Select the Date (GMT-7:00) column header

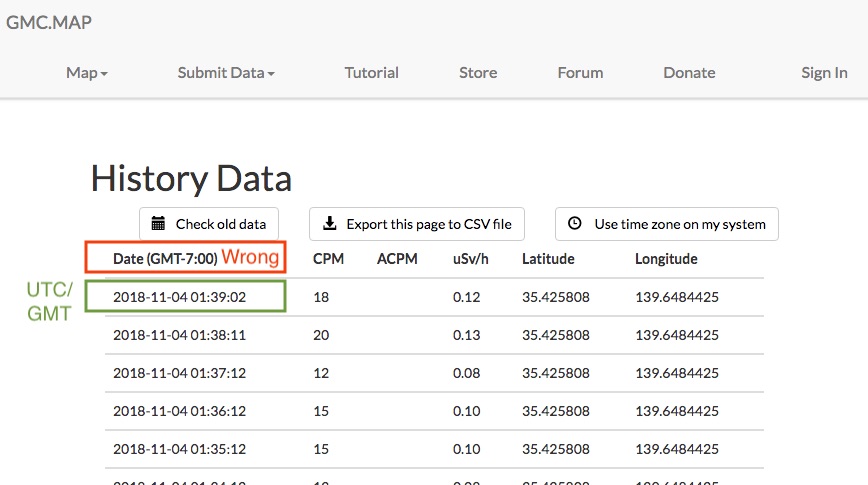pos(165,259)
